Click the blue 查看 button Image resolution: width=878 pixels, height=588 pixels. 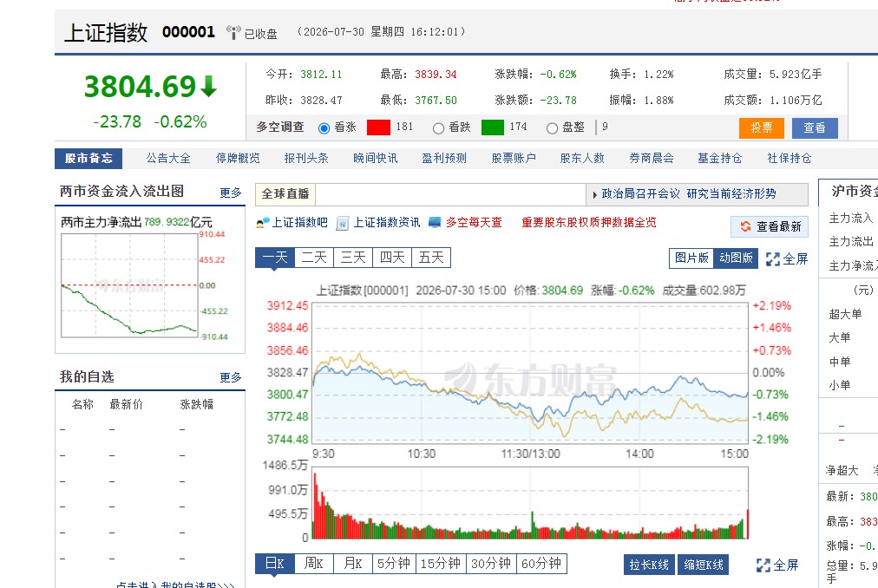click(815, 128)
